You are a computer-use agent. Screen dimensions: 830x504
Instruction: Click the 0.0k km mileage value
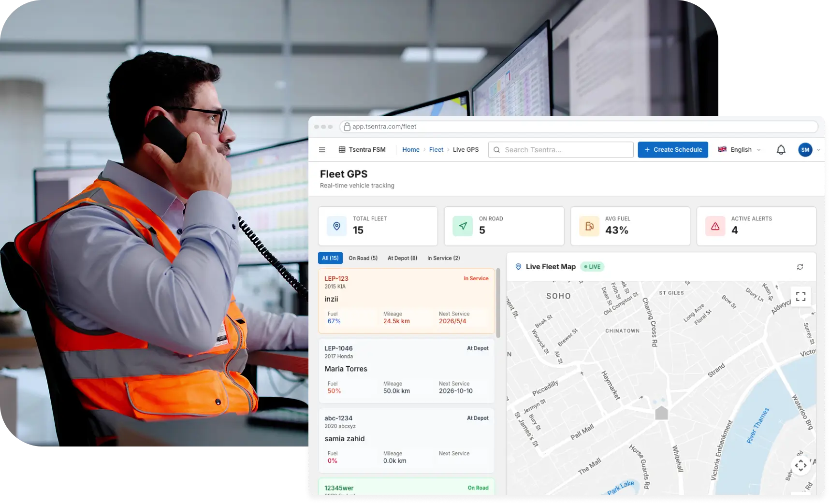[395, 461]
